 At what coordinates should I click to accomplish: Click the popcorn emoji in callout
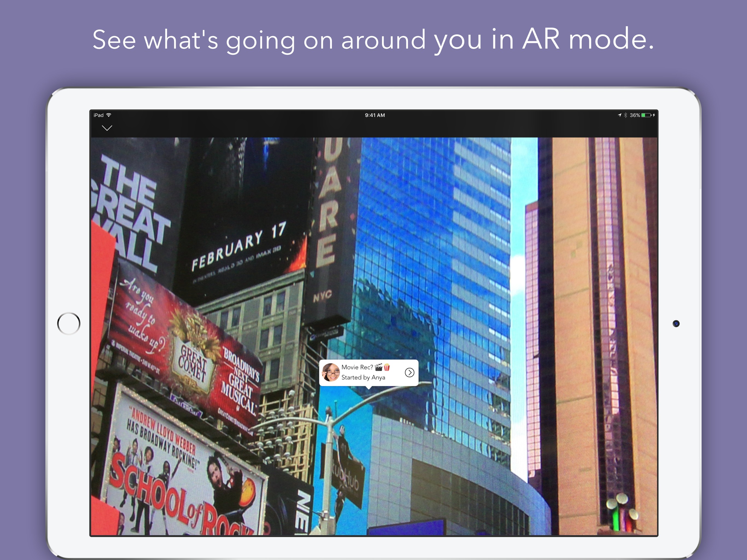click(387, 367)
